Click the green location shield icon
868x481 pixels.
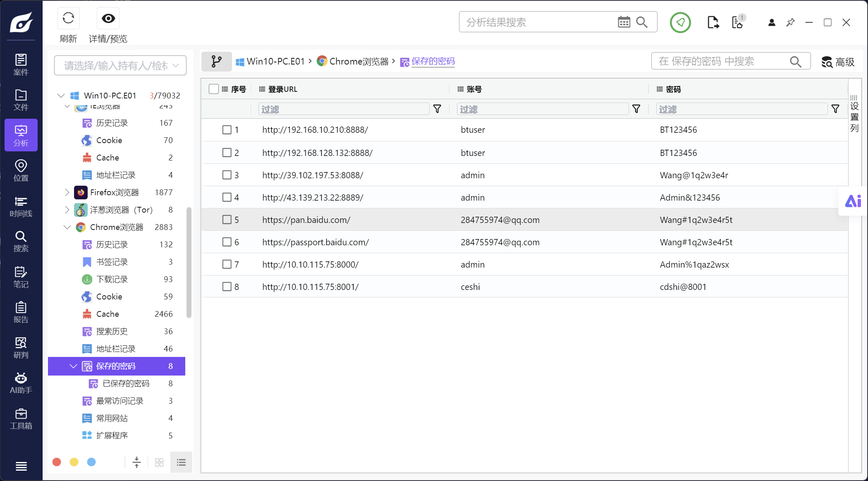click(x=680, y=22)
